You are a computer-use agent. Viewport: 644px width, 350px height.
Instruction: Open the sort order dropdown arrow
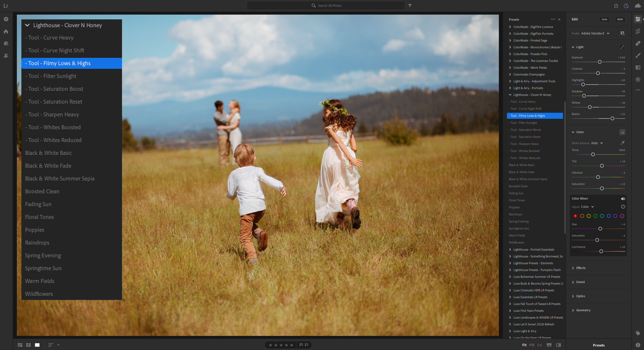click(x=58, y=345)
